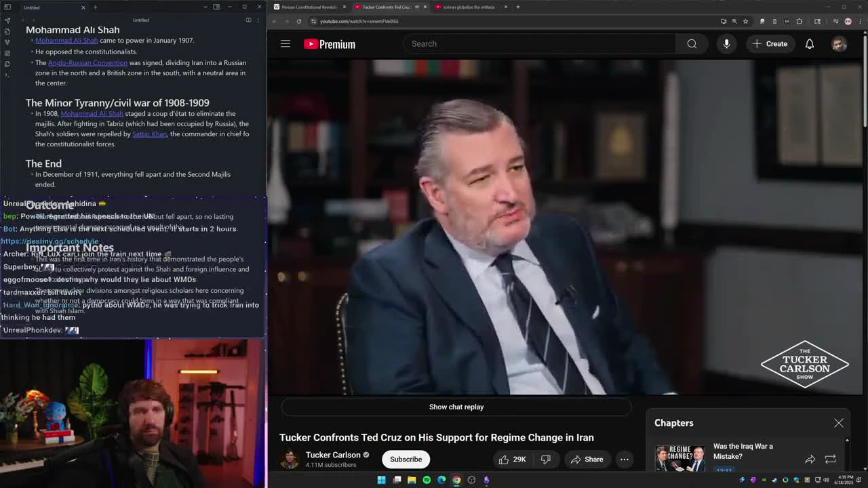
Task: Open the notes app tab list dropdown
Action: [205, 7]
